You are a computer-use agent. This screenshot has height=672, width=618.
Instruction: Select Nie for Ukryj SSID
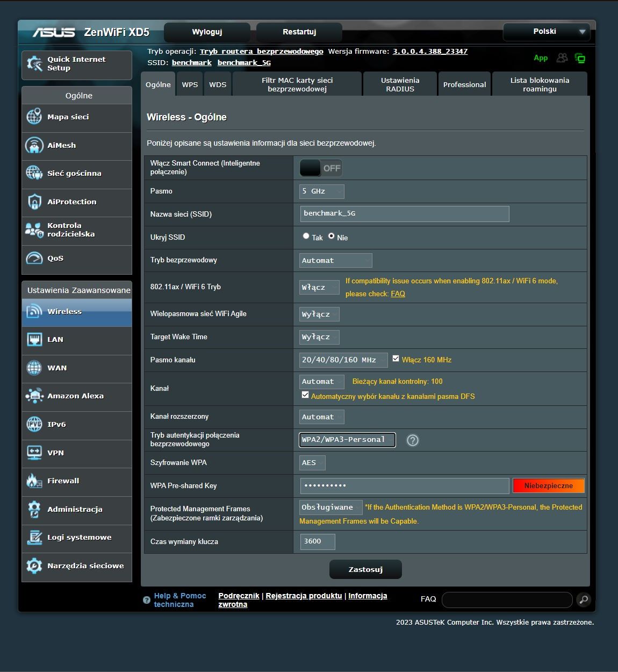tap(331, 236)
